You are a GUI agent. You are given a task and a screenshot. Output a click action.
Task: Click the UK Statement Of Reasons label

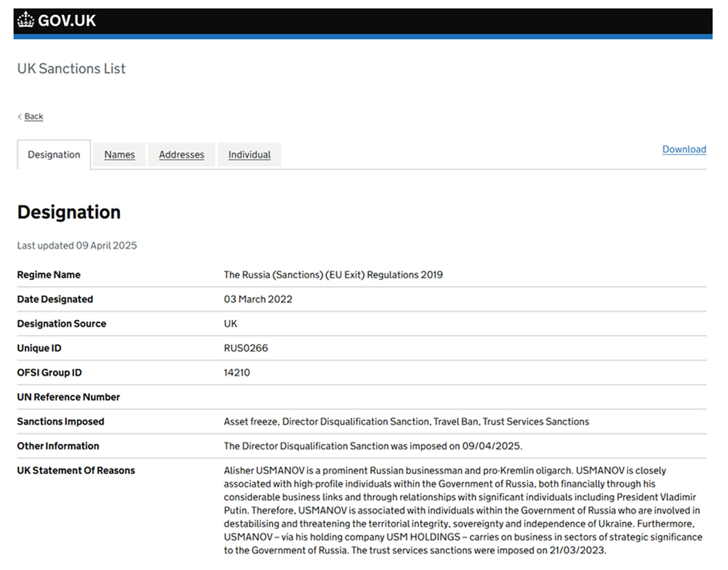coord(76,470)
